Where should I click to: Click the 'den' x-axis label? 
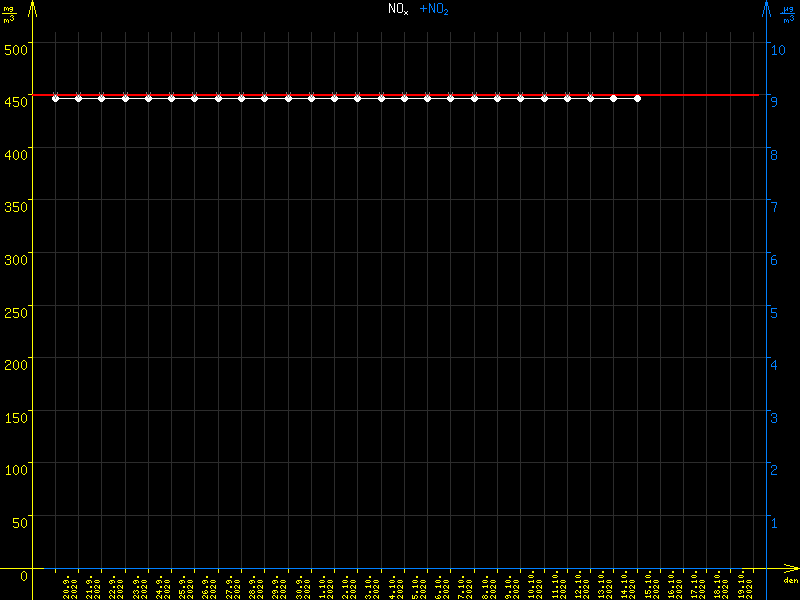click(x=790, y=581)
